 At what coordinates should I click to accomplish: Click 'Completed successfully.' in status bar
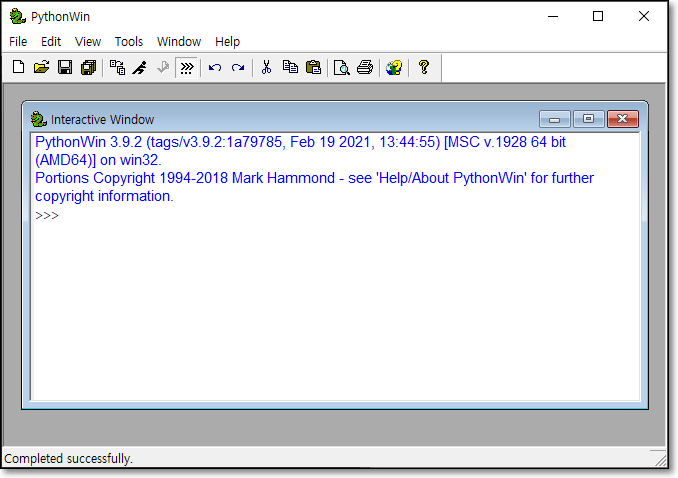coord(68,459)
